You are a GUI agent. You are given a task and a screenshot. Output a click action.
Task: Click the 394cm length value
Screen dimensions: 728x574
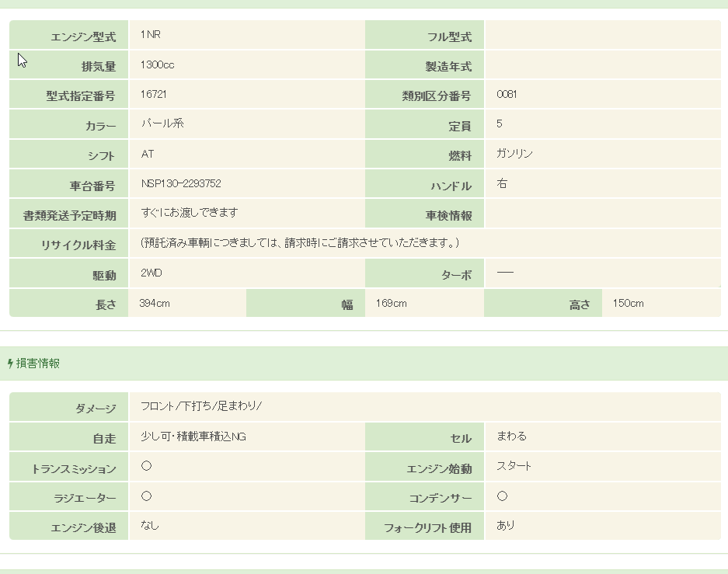point(154,303)
